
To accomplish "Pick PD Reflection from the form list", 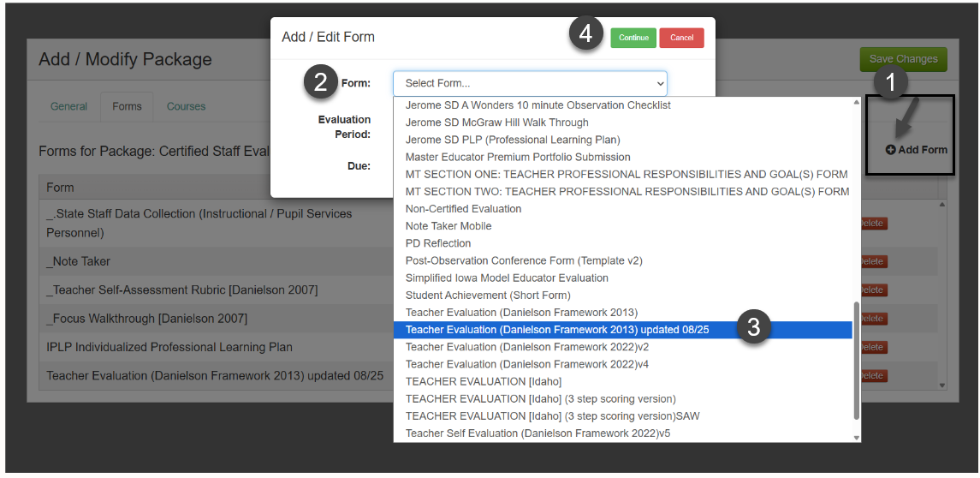I will [438, 243].
